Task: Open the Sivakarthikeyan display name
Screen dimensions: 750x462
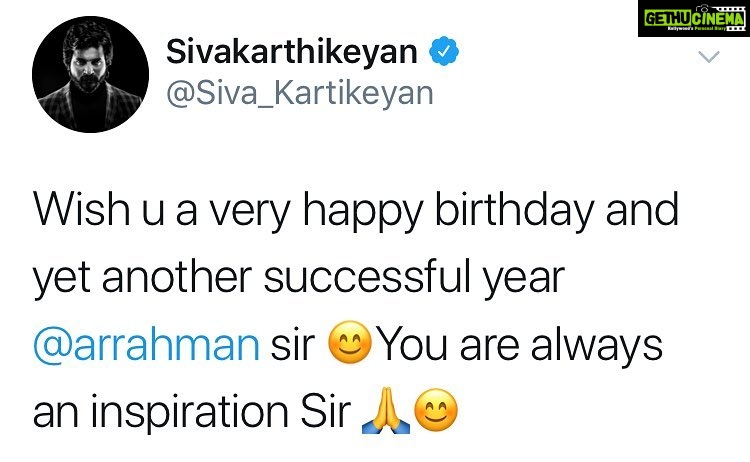Action: point(292,51)
